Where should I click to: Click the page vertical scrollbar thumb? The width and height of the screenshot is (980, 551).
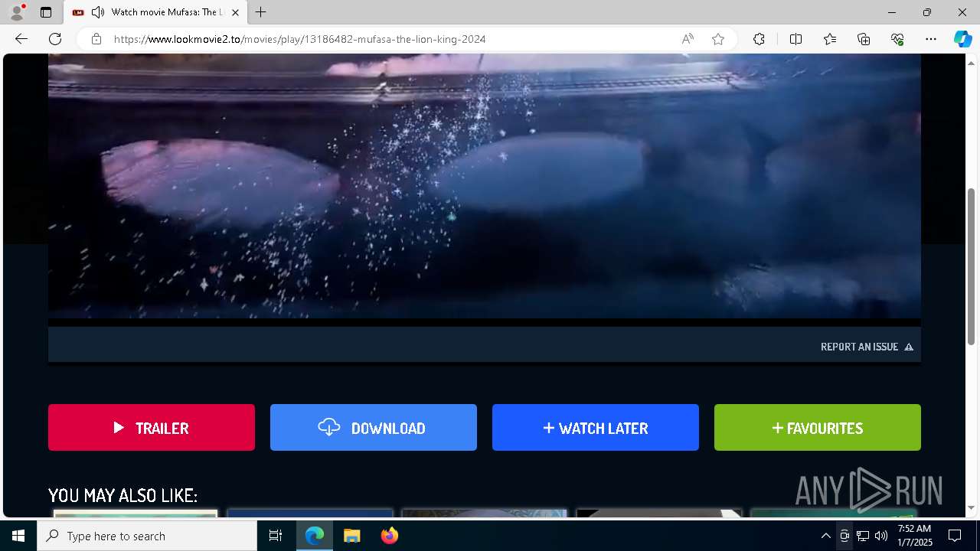(x=972, y=266)
